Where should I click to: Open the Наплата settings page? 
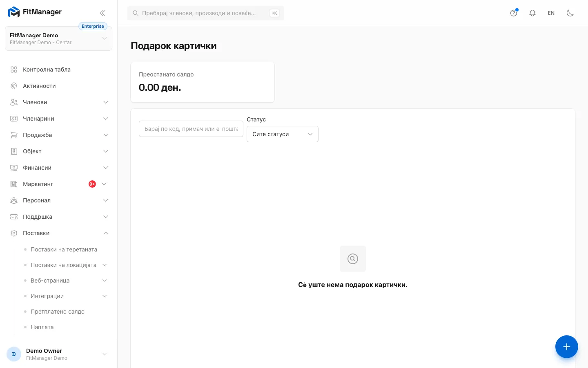click(x=42, y=327)
